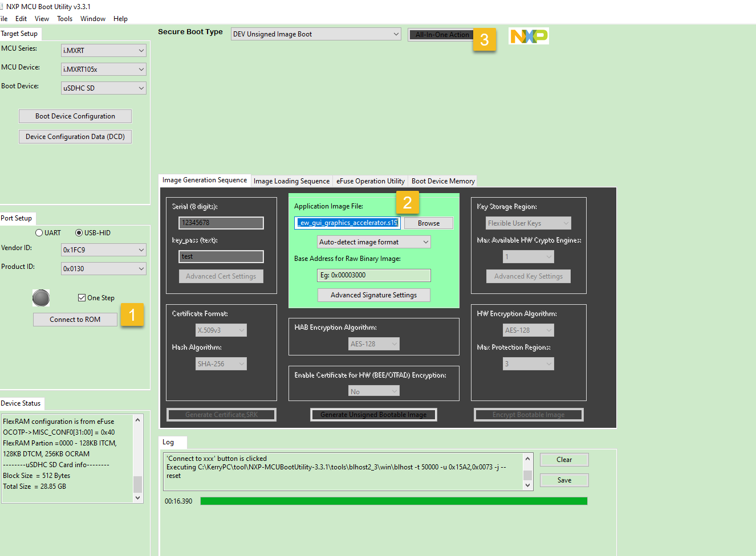Click Device Status scroll up arrow
The width and height of the screenshot is (756, 556).
tap(137, 420)
